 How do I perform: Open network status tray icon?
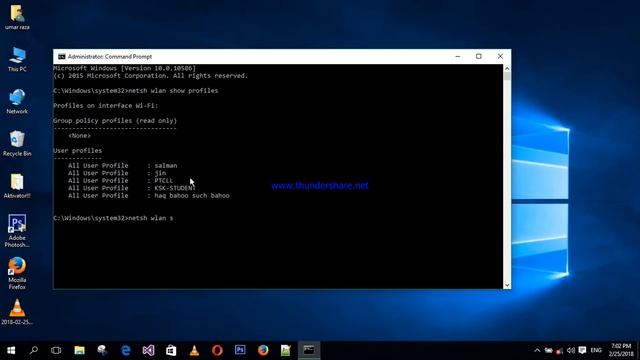click(560, 351)
